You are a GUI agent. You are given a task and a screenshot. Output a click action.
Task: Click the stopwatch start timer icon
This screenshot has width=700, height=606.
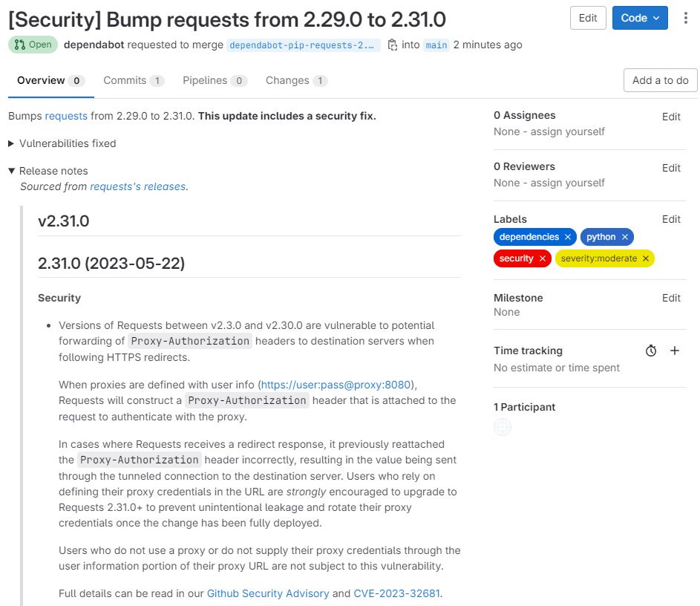[651, 351]
